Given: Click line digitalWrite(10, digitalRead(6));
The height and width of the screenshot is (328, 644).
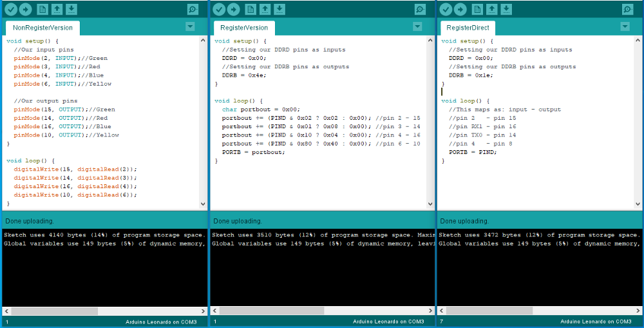Looking at the screenshot, I should 75,195.
